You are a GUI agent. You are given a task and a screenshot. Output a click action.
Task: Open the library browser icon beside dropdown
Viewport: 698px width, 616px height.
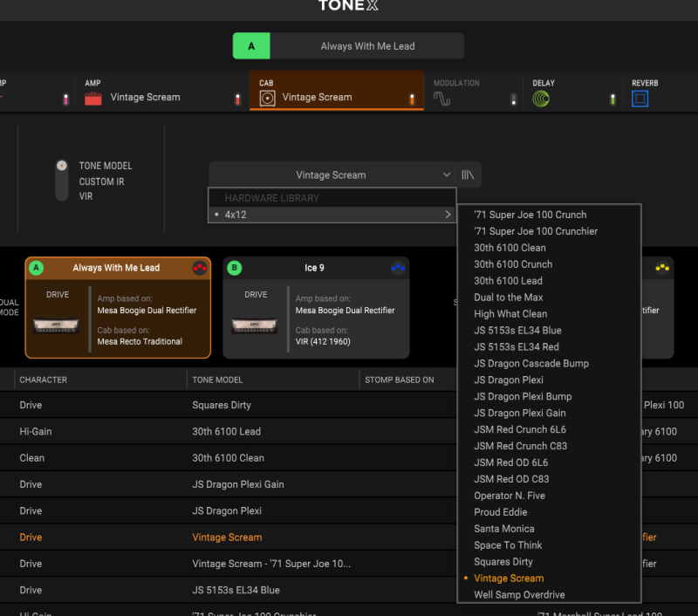(x=469, y=175)
